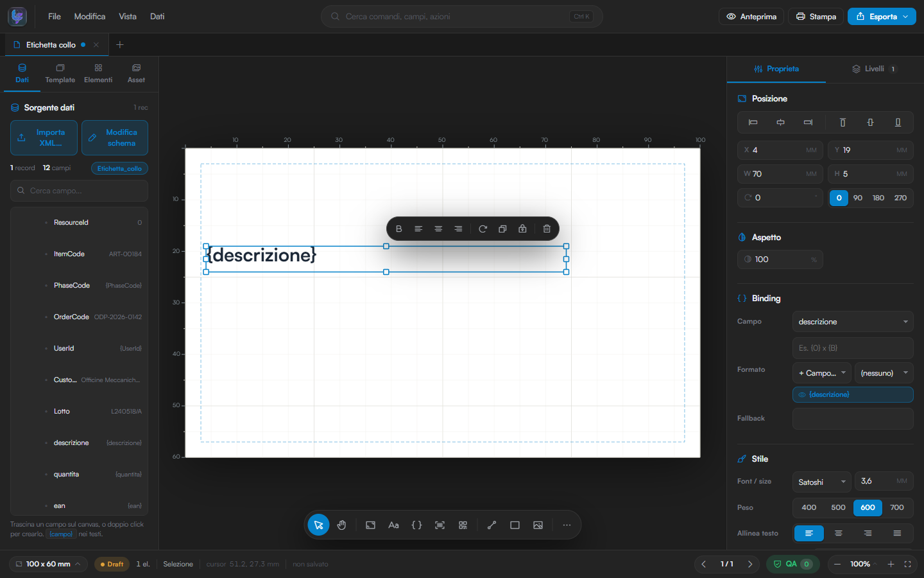Choose the line drawing tool
Viewport: 924px width, 578px height.
coord(492,525)
